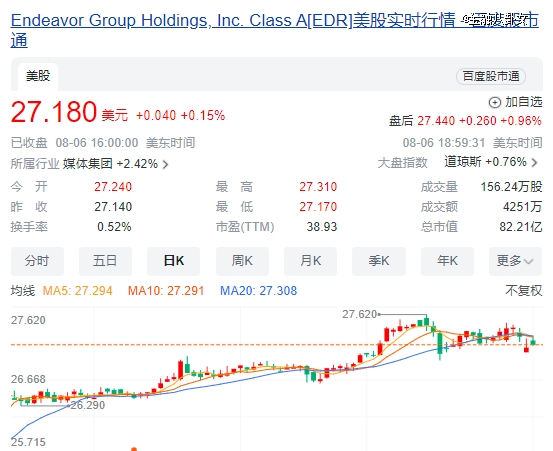Open the Endeavor Group Holdings title link
The width and height of the screenshot is (553, 451).
[275, 30]
